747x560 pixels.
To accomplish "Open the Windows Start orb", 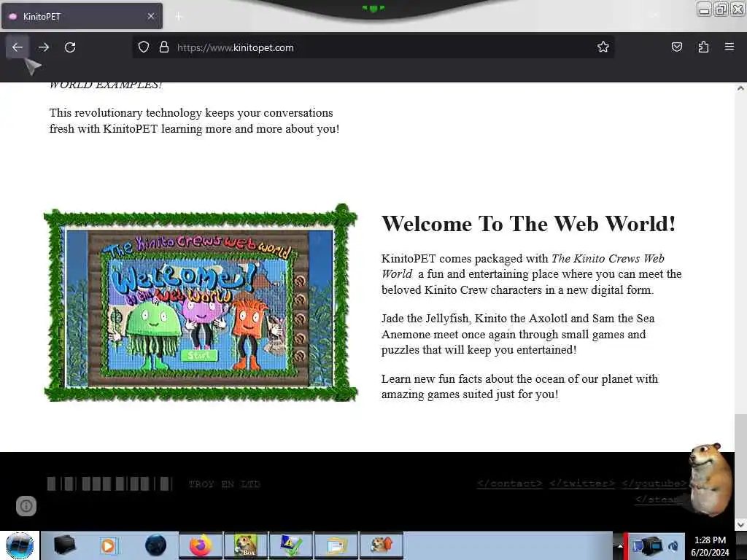I will tap(20, 545).
